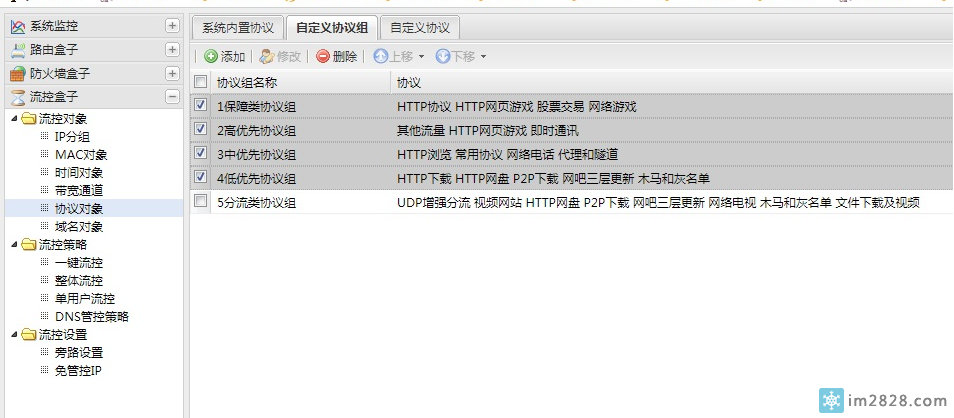The height and width of the screenshot is (418, 954).
Task: Open the 自定义协议 tab
Action: pyautogui.click(x=419, y=28)
